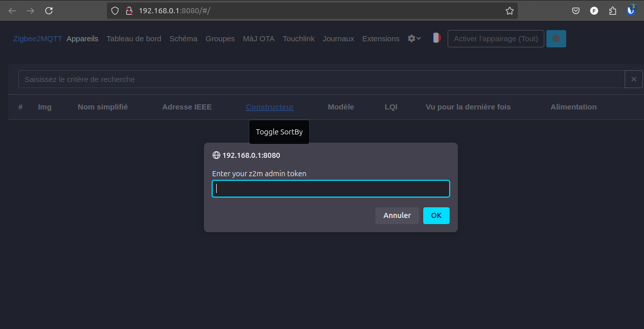Open the shield tracking protection icon
Viewport: 644px width, 329px height.
(115, 11)
